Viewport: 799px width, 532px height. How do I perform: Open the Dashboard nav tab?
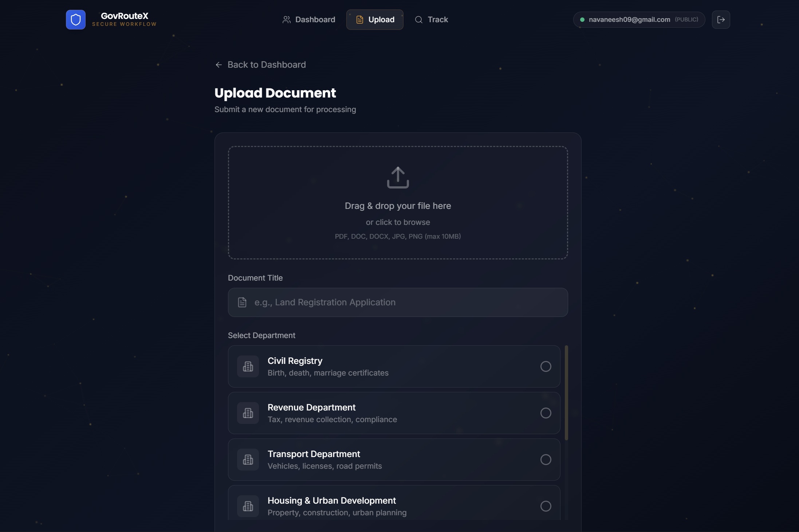click(x=309, y=20)
